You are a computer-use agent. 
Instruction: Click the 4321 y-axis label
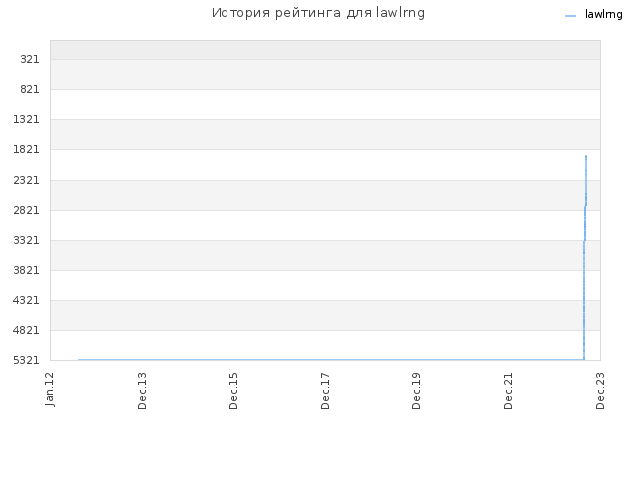(x=27, y=300)
